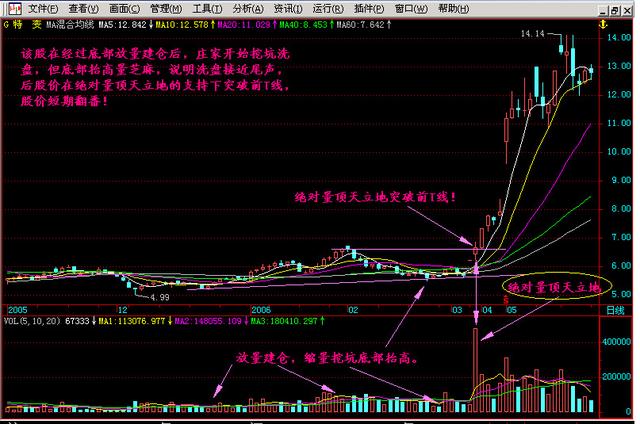Click the 02 month label on time axis

353,310
